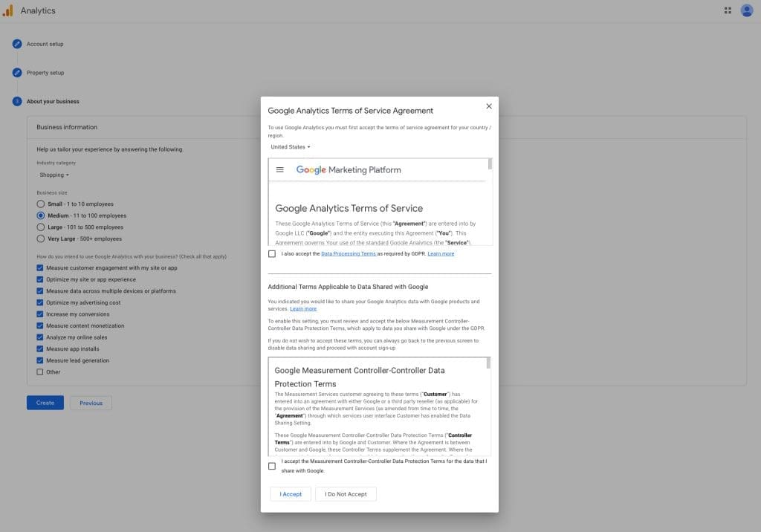Screen dimensions: 761x532
Task: Click the Previous button
Action: [x=91, y=403]
